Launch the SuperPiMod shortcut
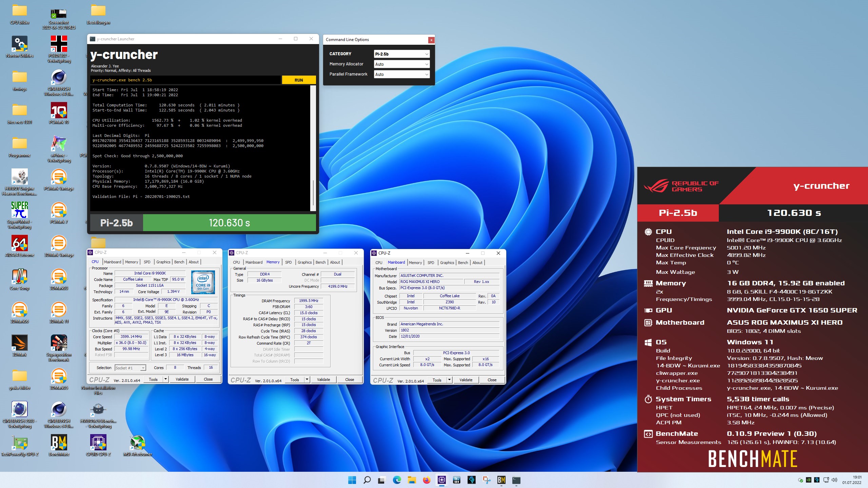Screen dimensions: 868x488 point(20,215)
